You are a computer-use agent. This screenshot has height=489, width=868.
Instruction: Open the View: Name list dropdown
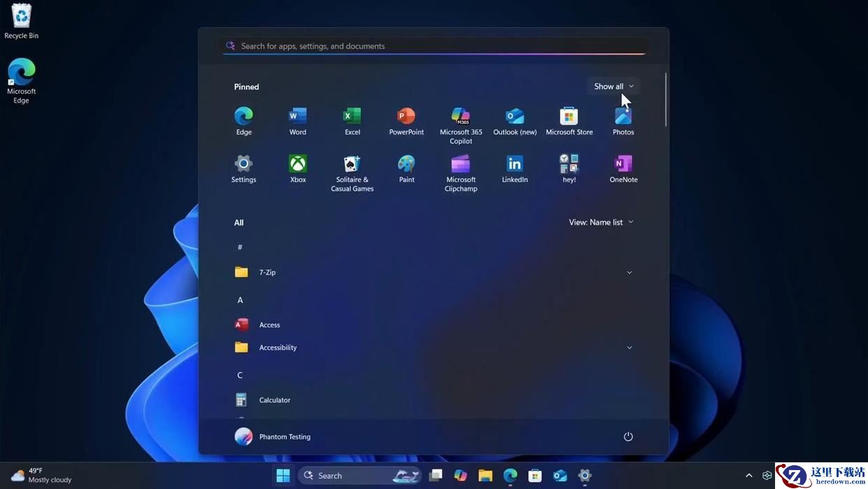point(601,222)
